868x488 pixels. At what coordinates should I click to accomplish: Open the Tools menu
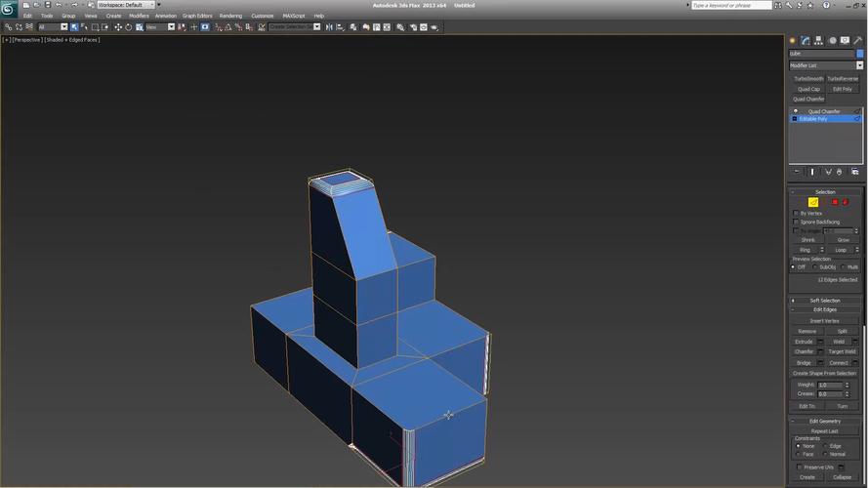pyautogui.click(x=47, y=16)
